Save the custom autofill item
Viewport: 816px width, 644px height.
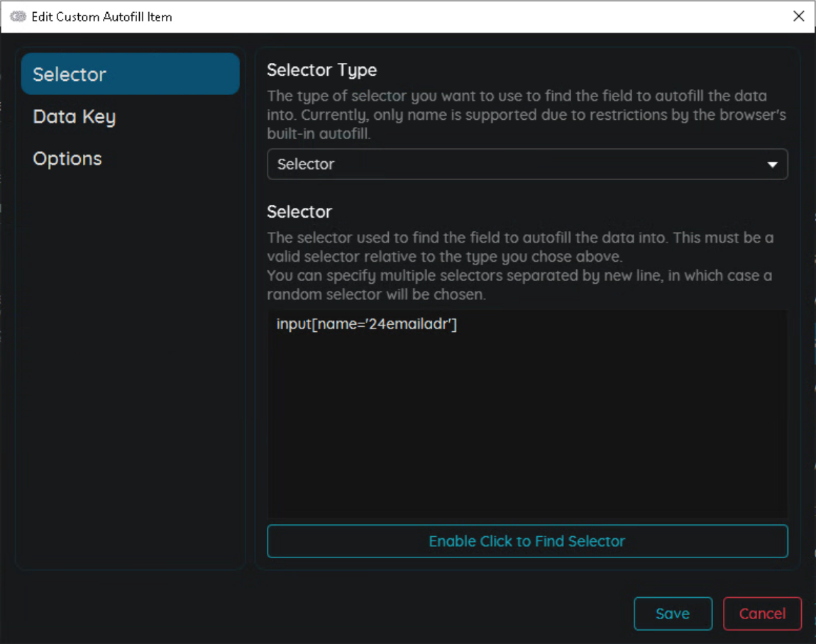(x=672, y=614)
